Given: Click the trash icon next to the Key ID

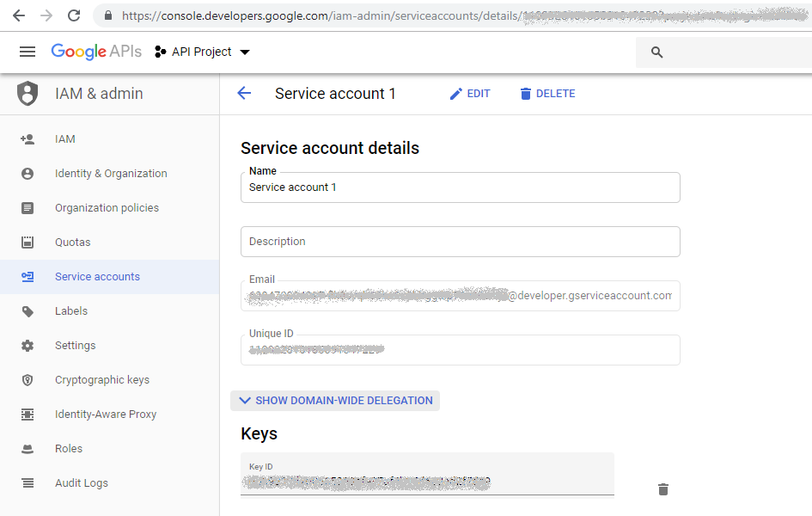Looking at the screenshot, I should point(662,489).
